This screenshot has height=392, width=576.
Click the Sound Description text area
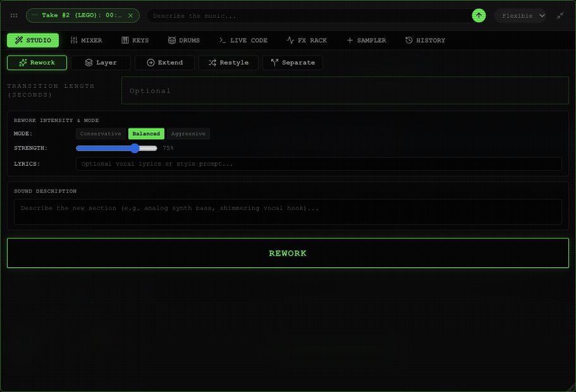click(288, 212)
